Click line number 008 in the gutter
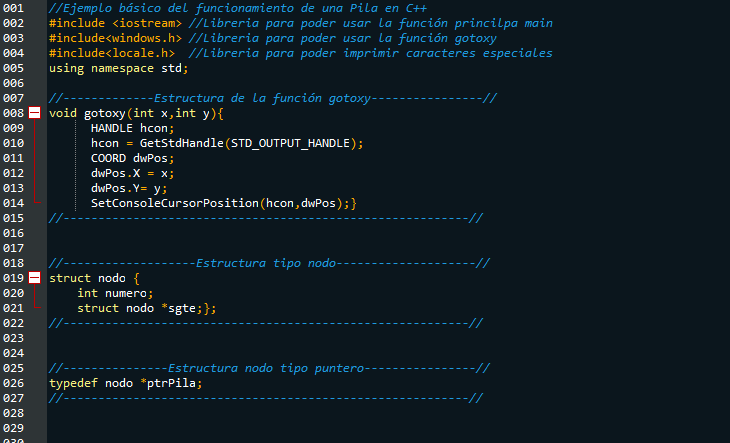The image size is (730, 443). (14, 113)
